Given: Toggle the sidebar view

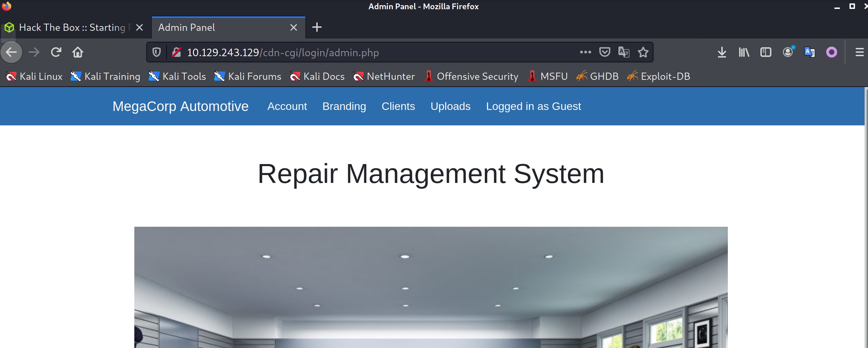Looking at the screenshot, I should point(766,52).
